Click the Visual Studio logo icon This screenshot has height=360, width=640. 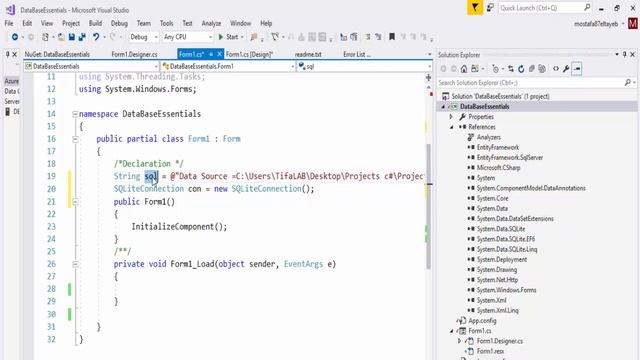coord(10,9)
